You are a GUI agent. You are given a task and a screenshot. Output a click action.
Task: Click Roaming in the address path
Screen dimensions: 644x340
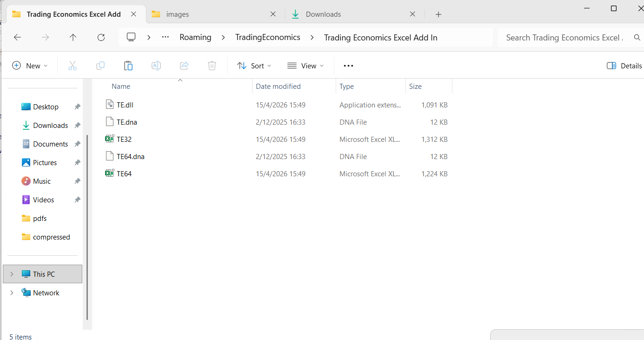point(195,37)
